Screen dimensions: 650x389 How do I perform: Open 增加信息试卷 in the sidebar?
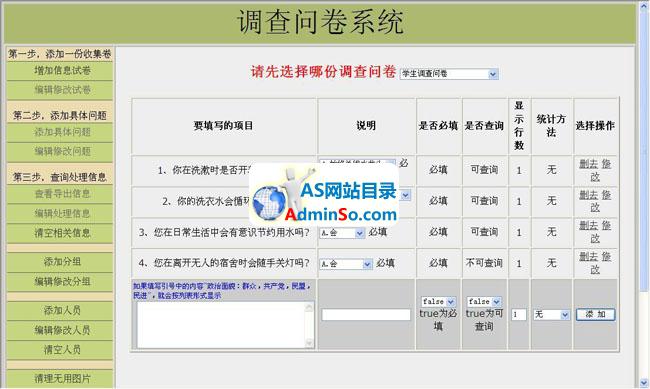click(62, 71)
